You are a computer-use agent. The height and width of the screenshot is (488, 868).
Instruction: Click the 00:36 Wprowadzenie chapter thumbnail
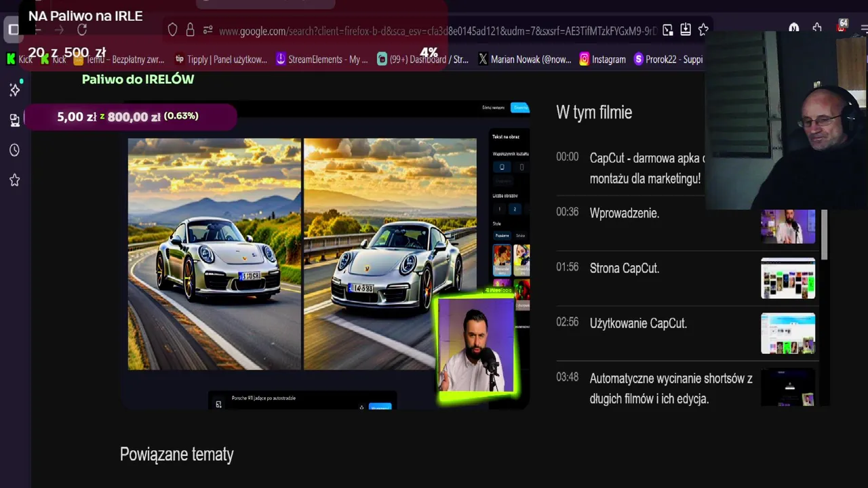click(788, 226)
